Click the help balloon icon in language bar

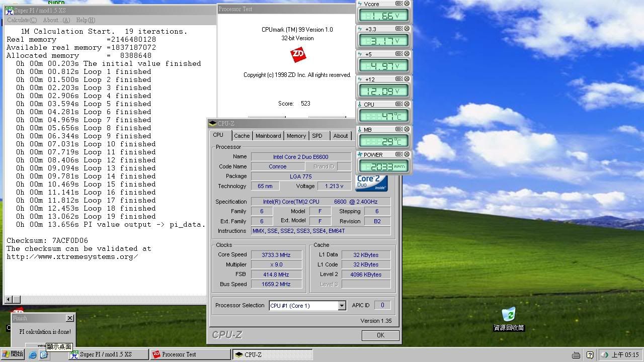(590, 355)
